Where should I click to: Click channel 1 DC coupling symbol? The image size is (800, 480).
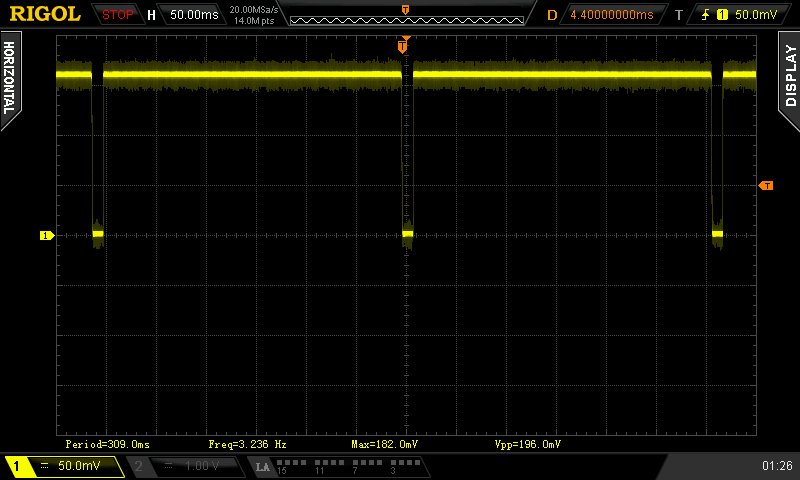click(44, 466)
